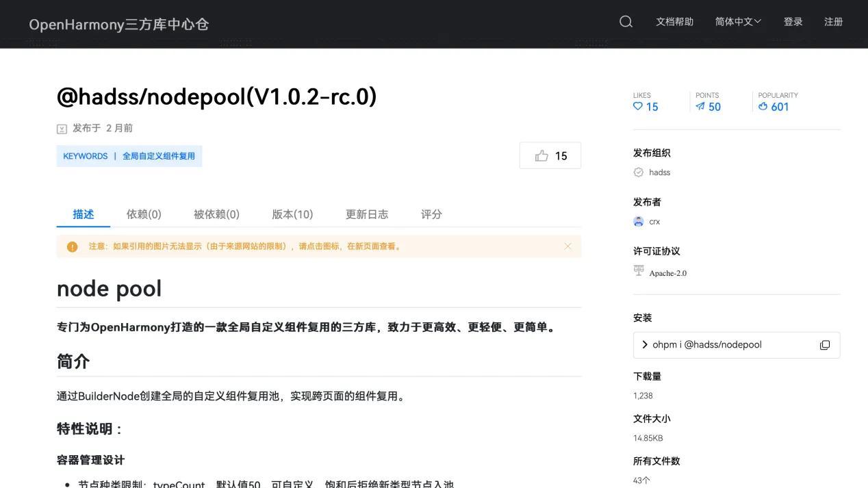868x488 pixels.
Task: Click the hadss organization badge icon
Action: click(637, 172)
